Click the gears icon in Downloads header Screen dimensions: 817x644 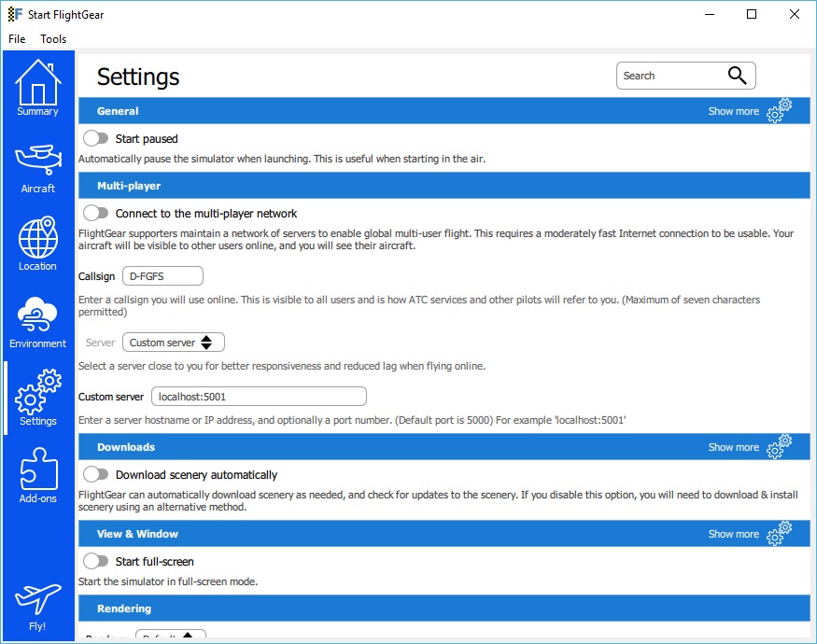tap(779, 446)
